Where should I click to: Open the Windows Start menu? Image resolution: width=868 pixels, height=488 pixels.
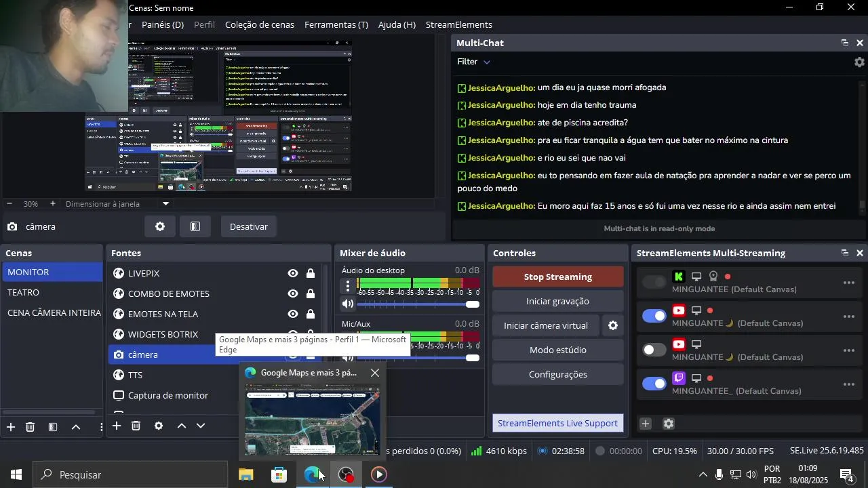click(16, 474)
